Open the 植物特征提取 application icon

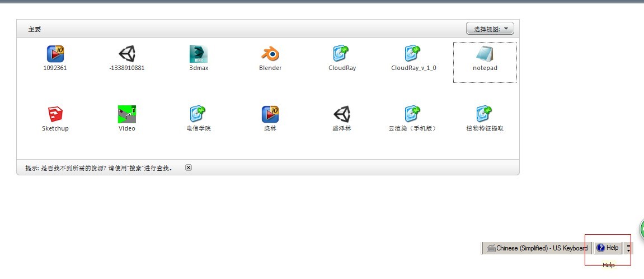[x=485, y=114]
